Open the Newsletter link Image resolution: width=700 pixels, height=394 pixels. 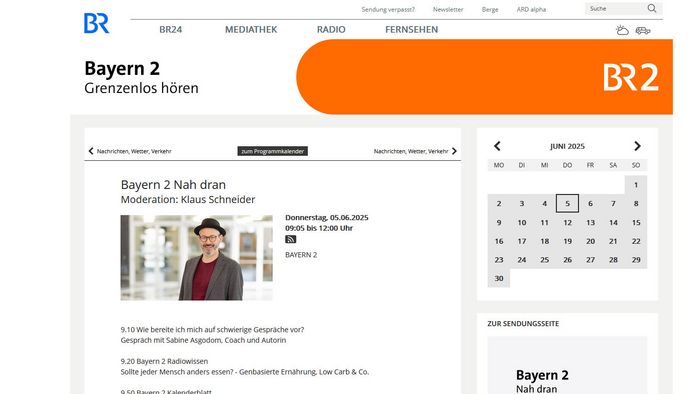tap(448, 9)
